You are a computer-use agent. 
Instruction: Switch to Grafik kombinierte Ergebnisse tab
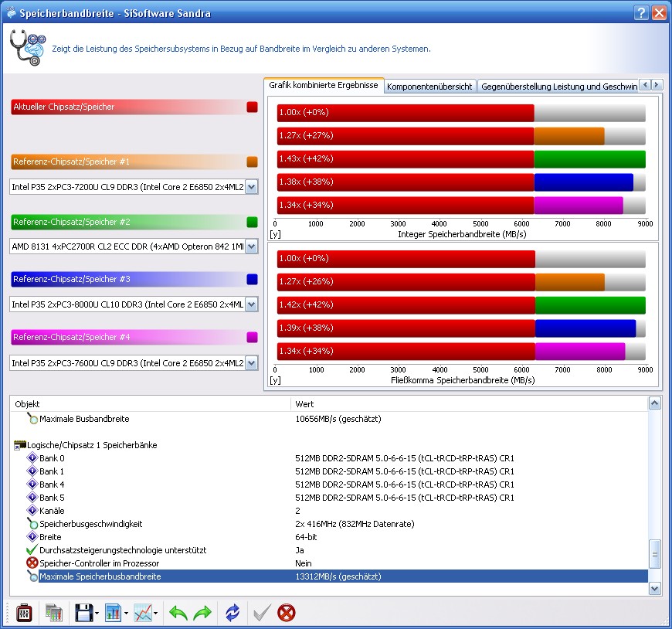point(324,85)
